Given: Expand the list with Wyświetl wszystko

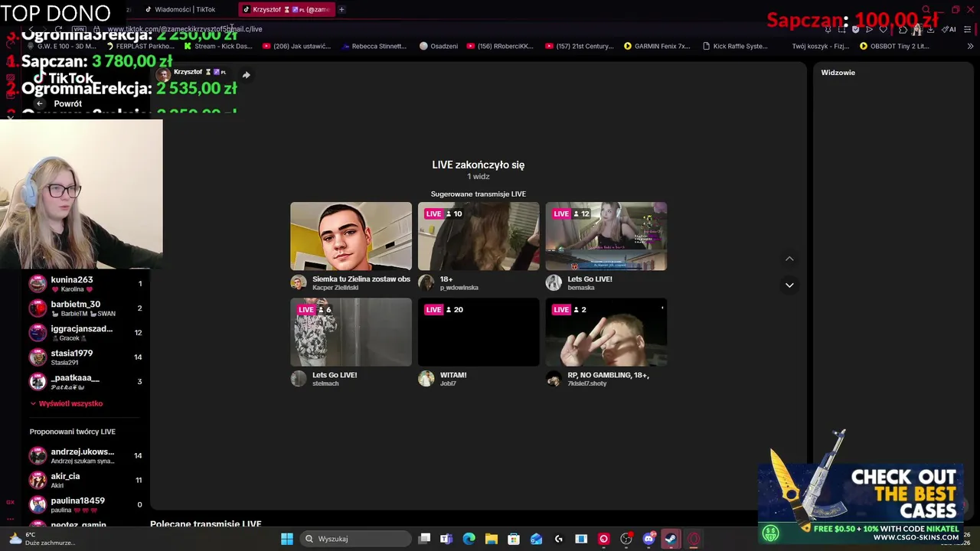Looking at the screenshot, I should (x=66, y=403).
